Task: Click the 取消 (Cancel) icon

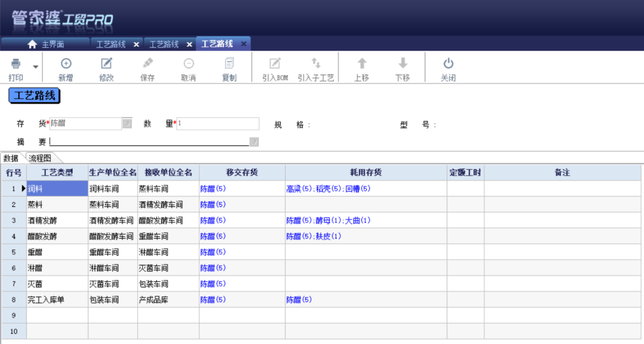Action: click(188, 67)
